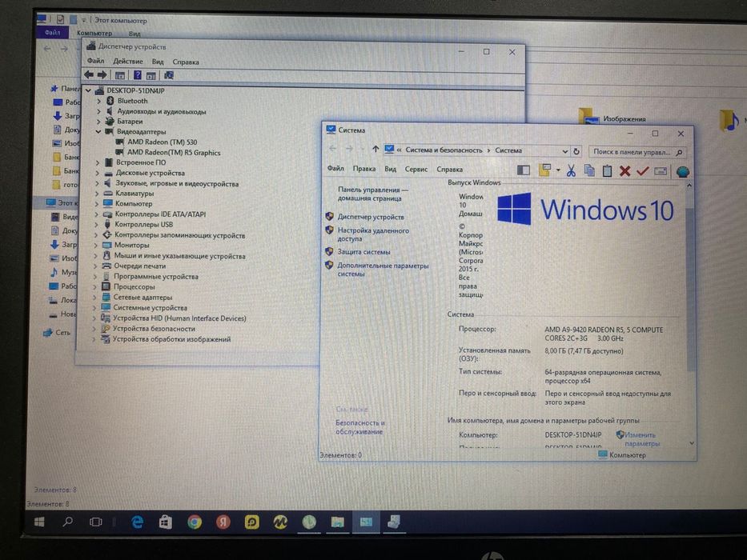Open Настройка удаленного доступа link
The width and height of the screenshot is (747, 560).
click(373, 234)
